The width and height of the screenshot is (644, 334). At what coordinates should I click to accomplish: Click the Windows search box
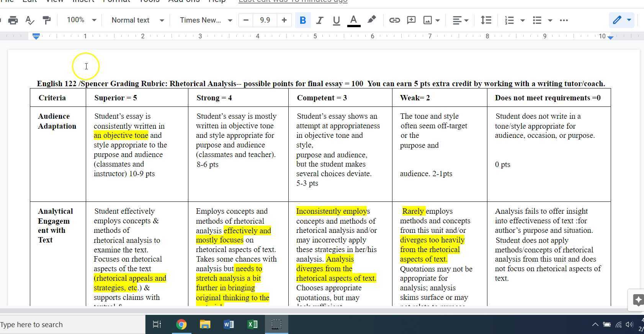click(x=72, y=324)
